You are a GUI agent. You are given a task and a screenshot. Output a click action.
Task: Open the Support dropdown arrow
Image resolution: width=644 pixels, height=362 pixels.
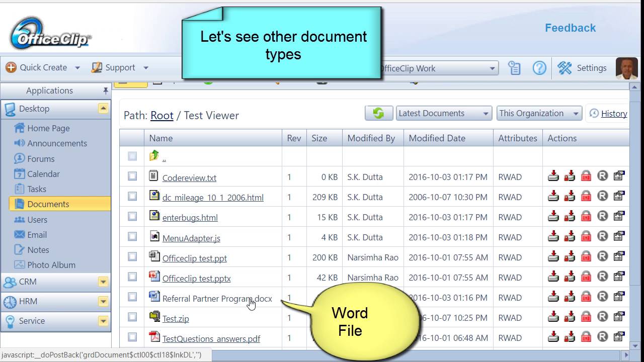pyautogui.click(x=146, y=68)
